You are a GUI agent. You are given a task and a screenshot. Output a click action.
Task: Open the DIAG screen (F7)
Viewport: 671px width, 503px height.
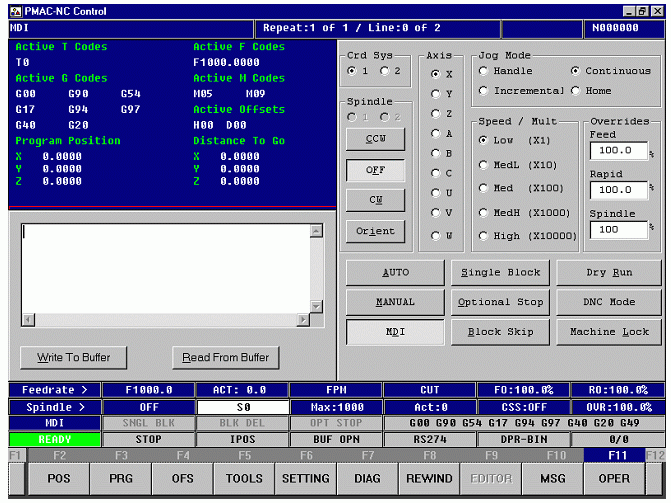click(367, 479)
